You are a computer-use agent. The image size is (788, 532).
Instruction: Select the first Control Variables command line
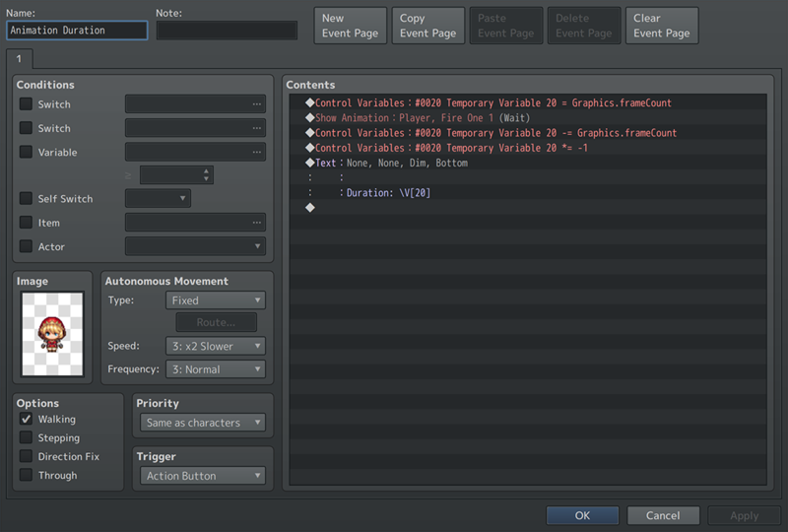492,103
